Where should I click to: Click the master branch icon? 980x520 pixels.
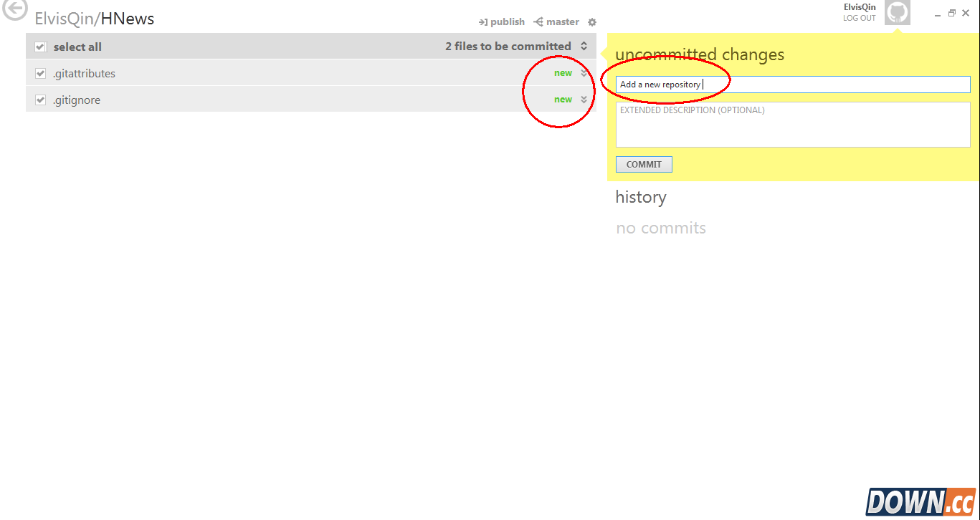[538, 22]
